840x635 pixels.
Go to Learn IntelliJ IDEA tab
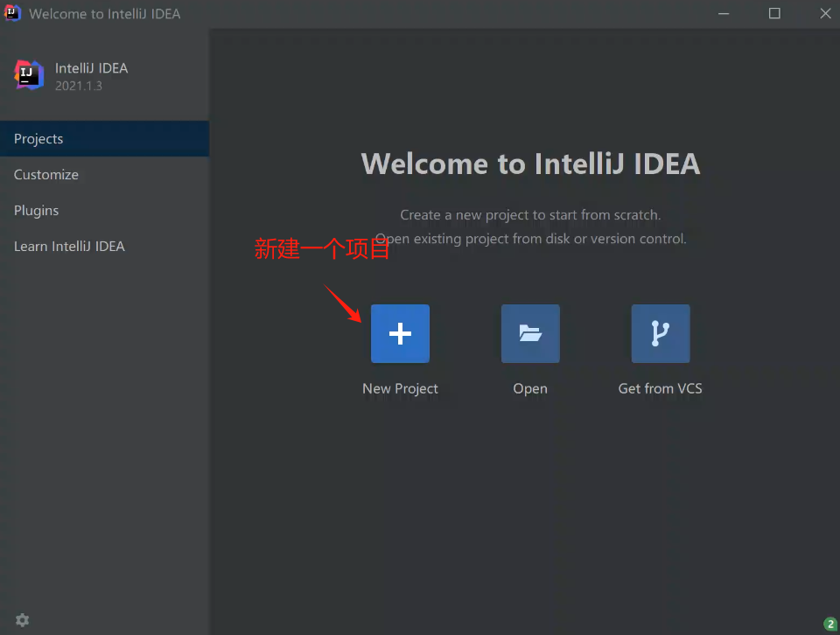[x=104, y=247]
